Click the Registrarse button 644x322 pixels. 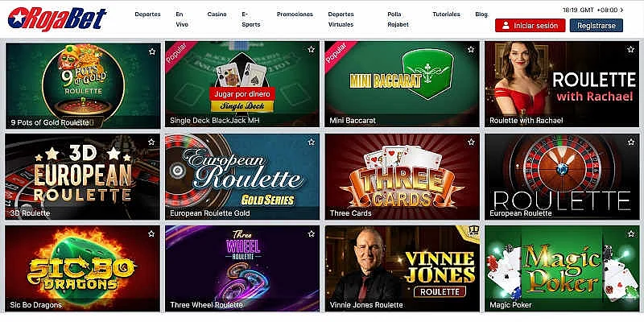596,26
